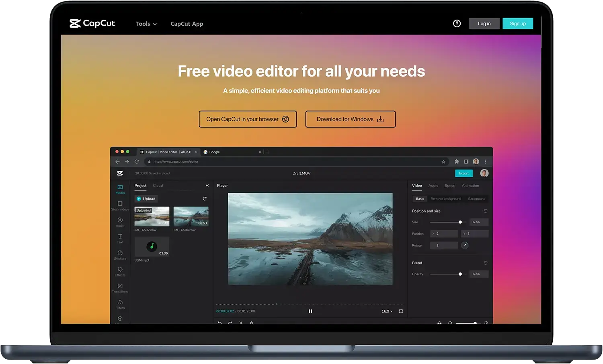Switch to the Video properties tab
Screen dimensions: 603x364
(x=417, y=186)
